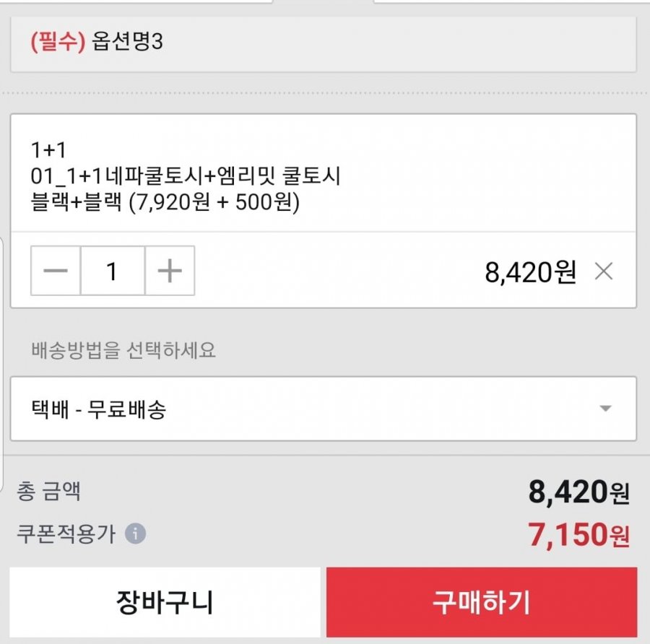
Task: Click the 8,420원 price beside the X
Action: coord(530,272)
